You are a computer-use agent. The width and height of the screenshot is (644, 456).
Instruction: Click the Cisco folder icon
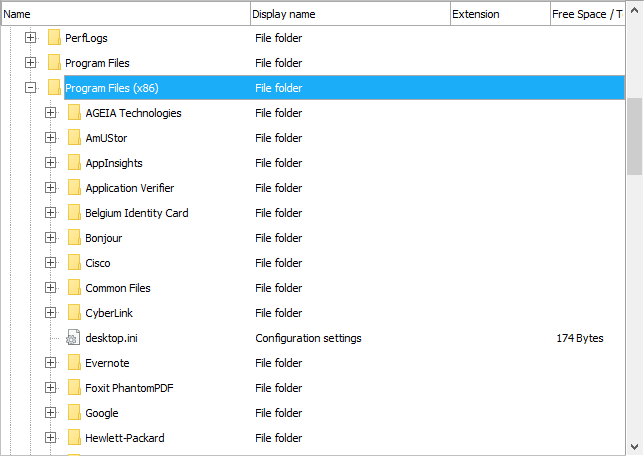pyautogui.click(x=74, y=263)
